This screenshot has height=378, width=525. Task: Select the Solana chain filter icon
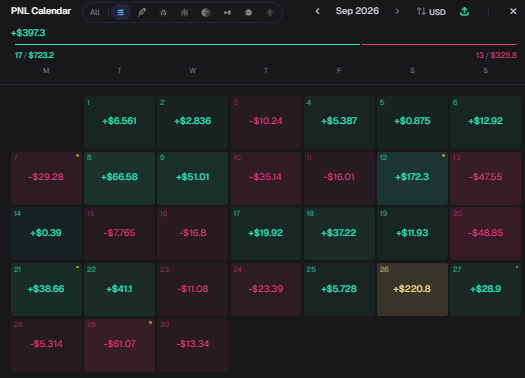pos(121,12)
